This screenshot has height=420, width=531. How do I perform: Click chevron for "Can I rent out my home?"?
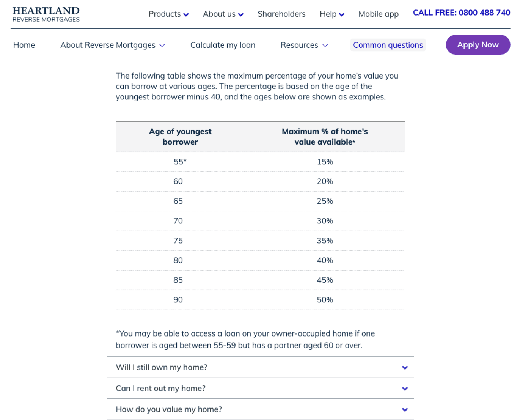[405, 389]
